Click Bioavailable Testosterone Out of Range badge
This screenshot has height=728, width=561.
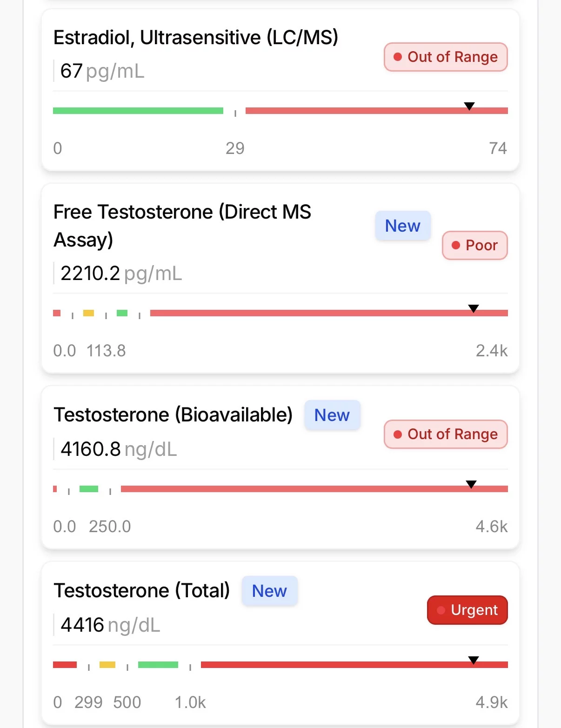click(x=446, y=434)
